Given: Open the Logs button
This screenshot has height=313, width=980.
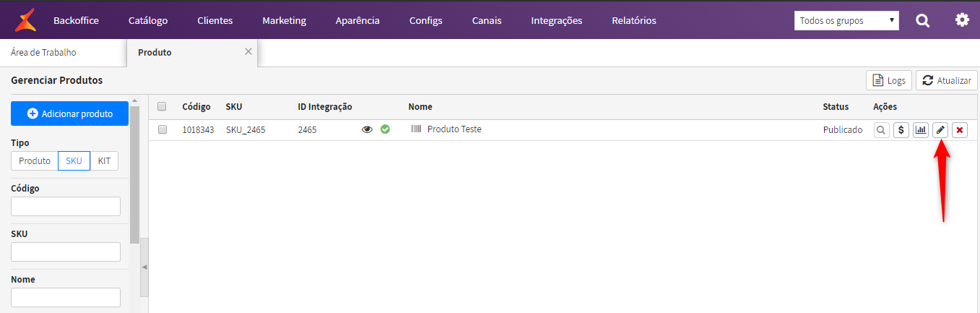Looking at the screenshot, I should point(889,80).
